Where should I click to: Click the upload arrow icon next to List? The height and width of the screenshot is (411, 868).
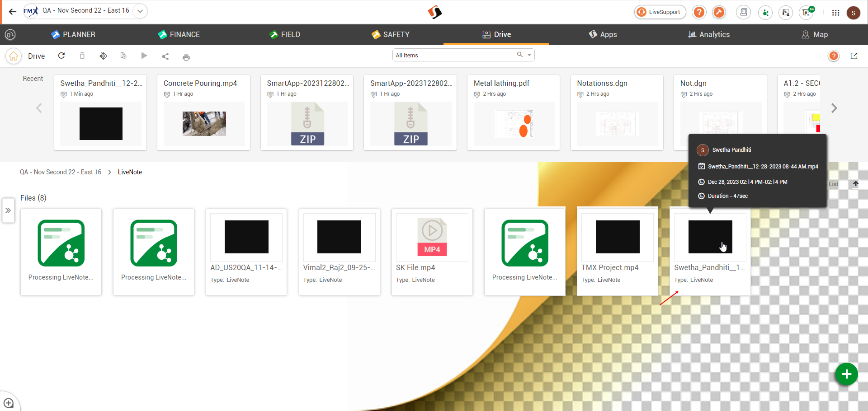(x=855, y=184)
